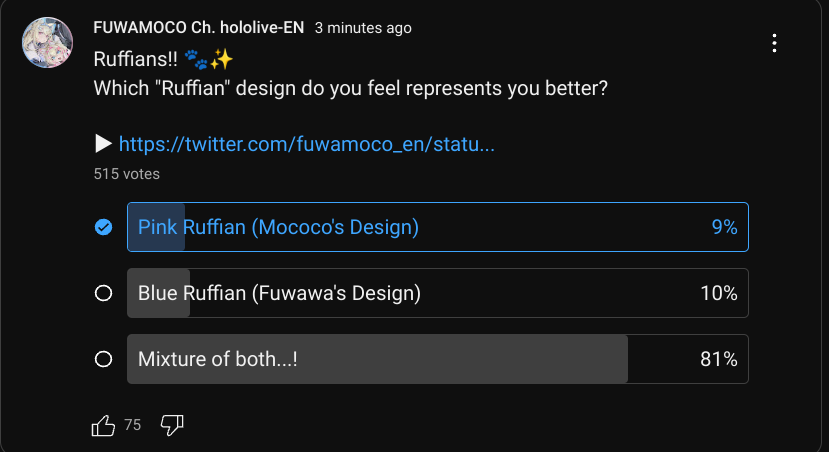
Task: Click the FUWAMOCO channel avatar
Action: click(x=47, y=43)
